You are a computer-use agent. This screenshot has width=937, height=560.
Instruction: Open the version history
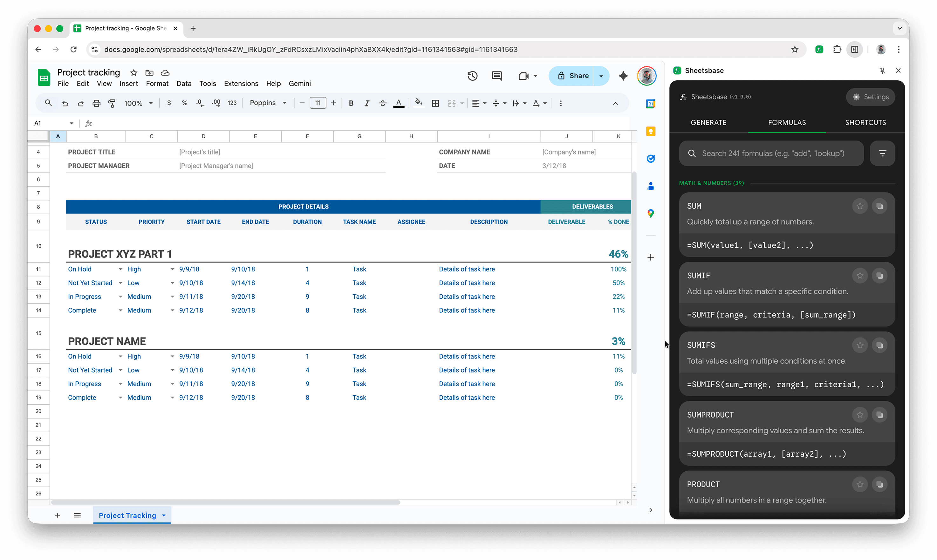tap(472, 75)
